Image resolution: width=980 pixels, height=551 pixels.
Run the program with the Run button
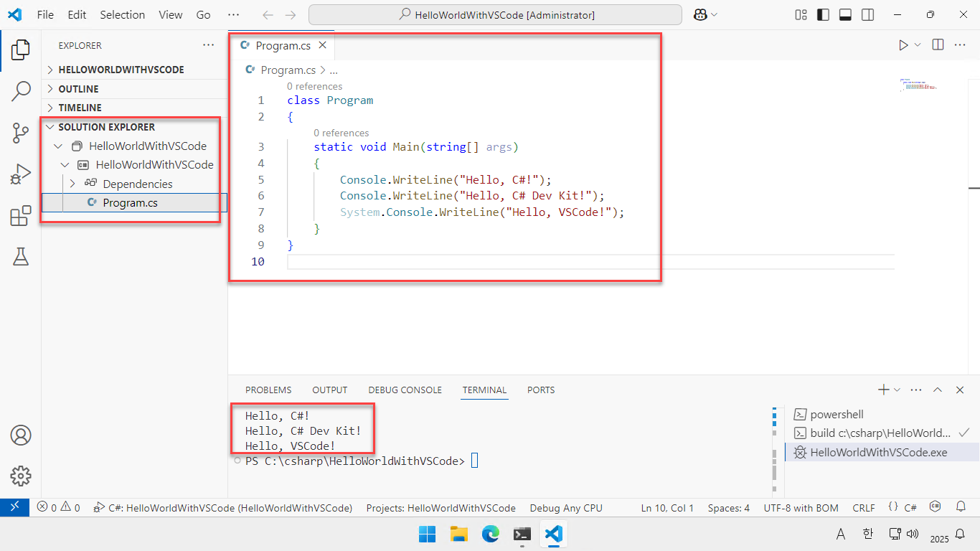[903, 44]
